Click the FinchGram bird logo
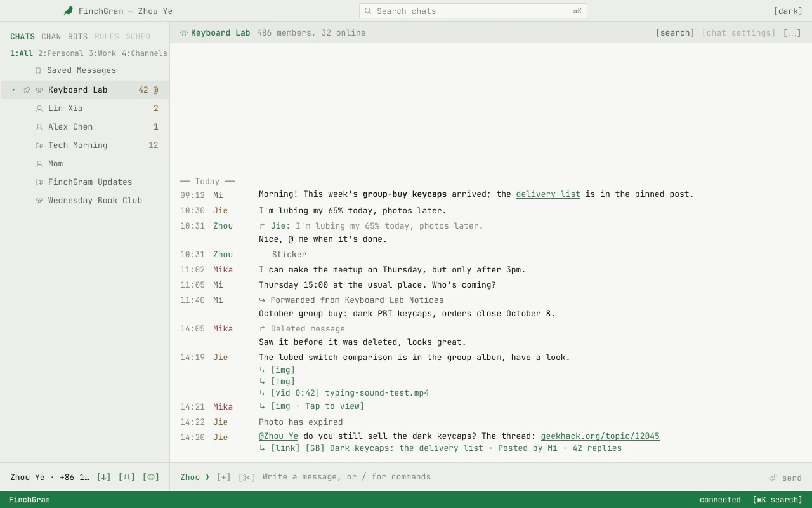The width and height of the screenshot is (812, 508). point(69,11)
